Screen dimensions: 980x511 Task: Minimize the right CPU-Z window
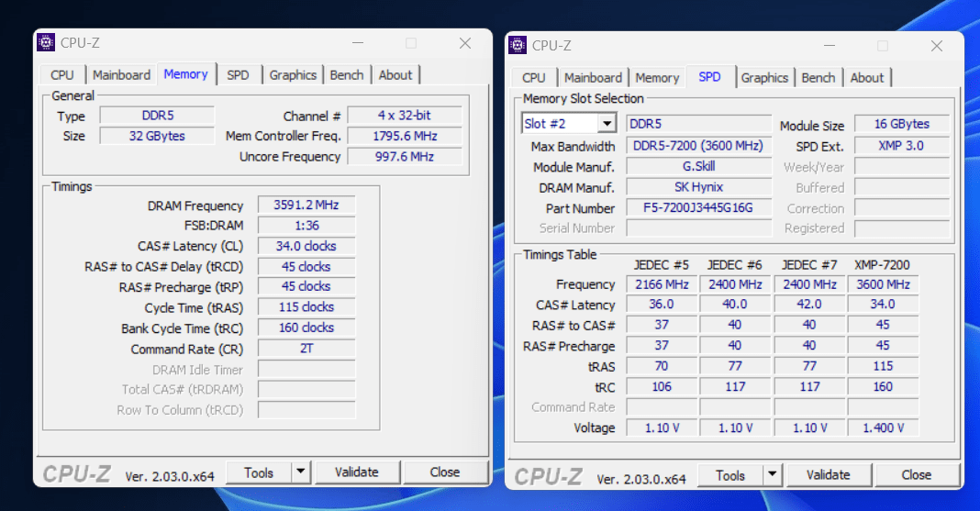pos(830,46)
